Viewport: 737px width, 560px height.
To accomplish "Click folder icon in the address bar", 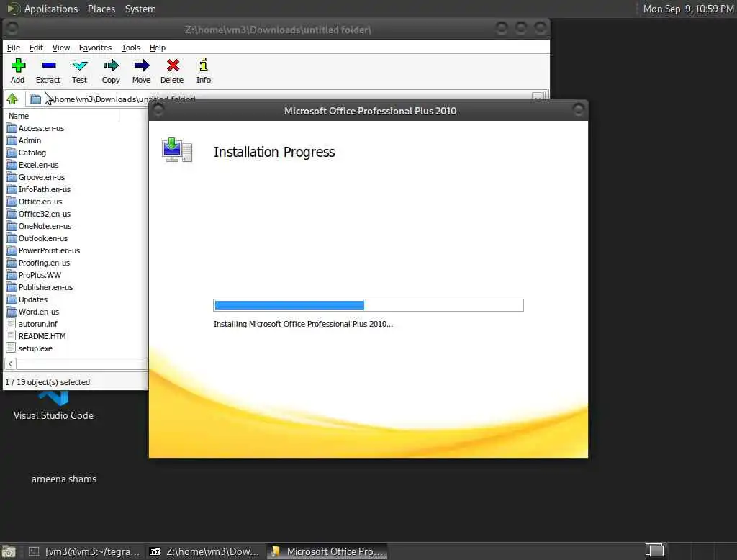I will [x=35, y=99].
